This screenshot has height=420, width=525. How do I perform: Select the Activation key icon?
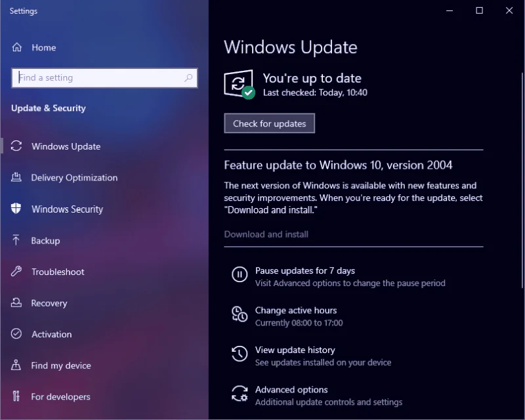click(x=16, y=335)
